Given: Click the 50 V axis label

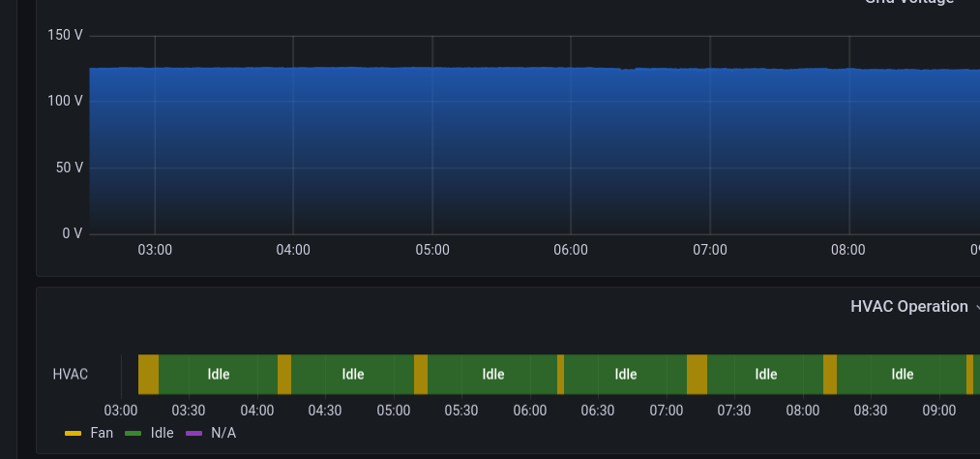Looking at the screenshot, I should click(69, 168).
